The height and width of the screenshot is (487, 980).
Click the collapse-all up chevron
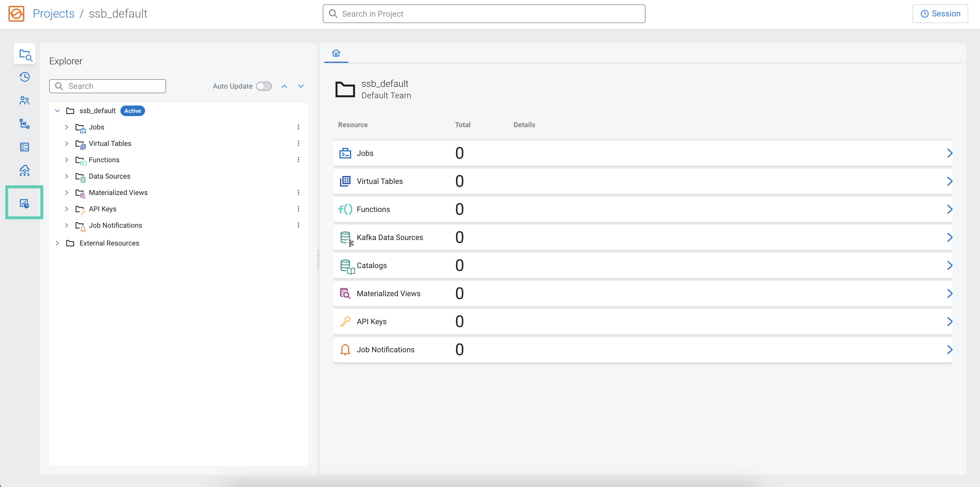pyautogui.click(x=284, y=86)
